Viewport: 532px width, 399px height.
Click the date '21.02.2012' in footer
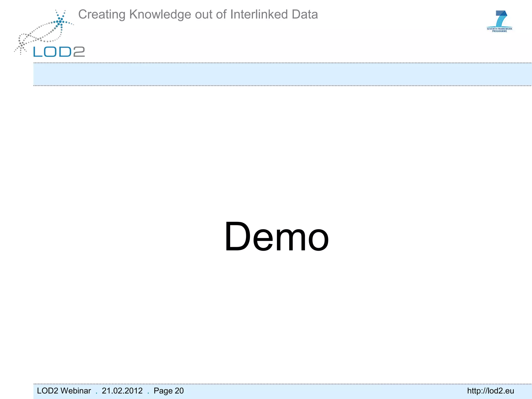[122, 391]
